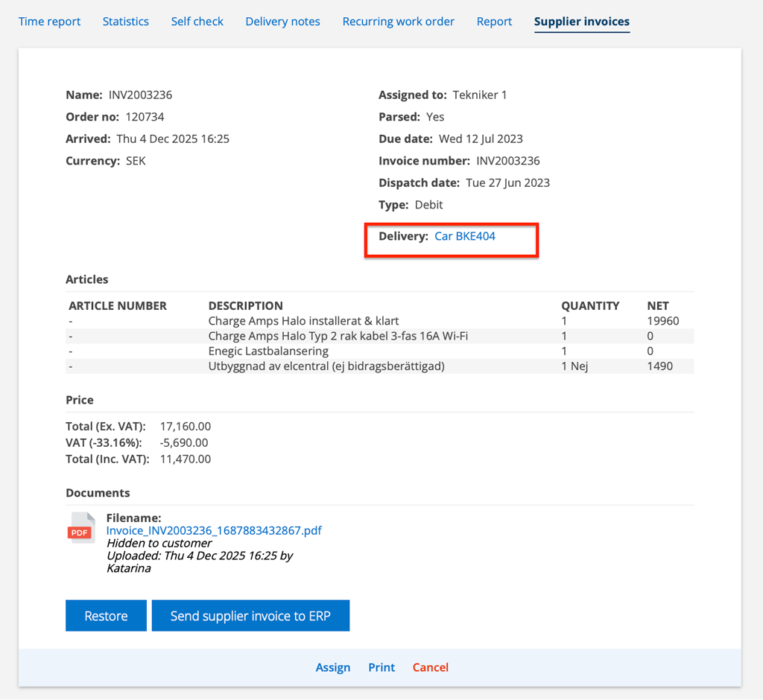Switch to the Report tab

(494, 22)
